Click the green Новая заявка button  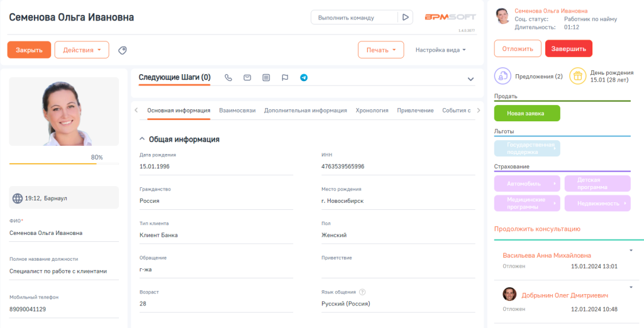[527, 113]
